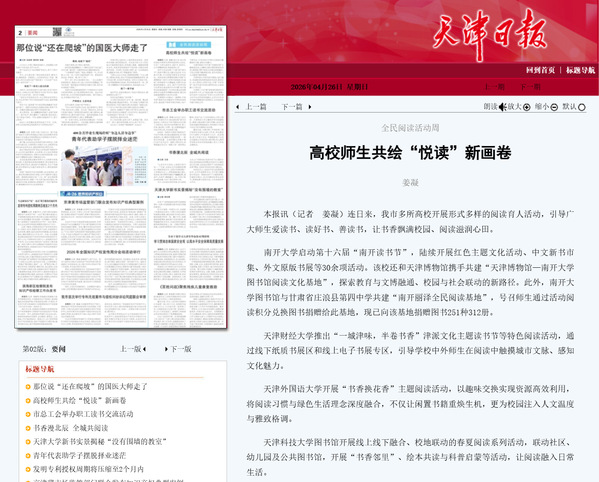599x482 pixels.
Task: Click the zoom-in plus circle icon
Action: pos(527,107)
